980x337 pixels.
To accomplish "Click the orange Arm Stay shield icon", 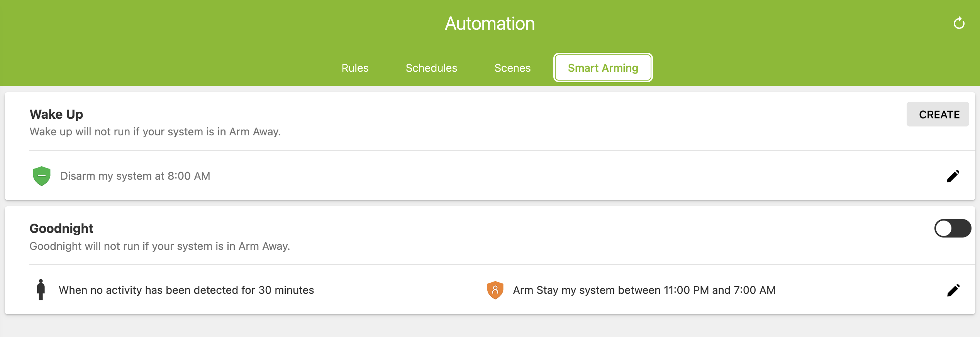I will (x=495, y=290).
